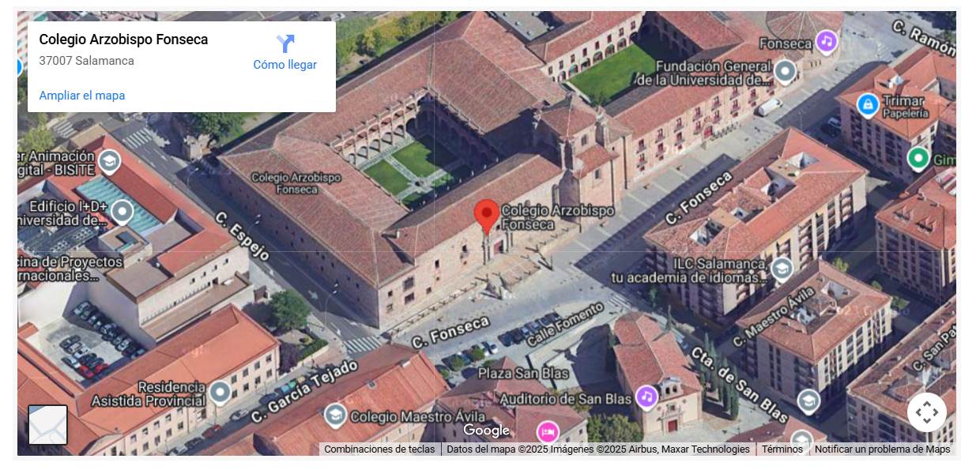Click the Google logo on the map
The width and height of the screenshot is (980, 470).
pos(486,431)
